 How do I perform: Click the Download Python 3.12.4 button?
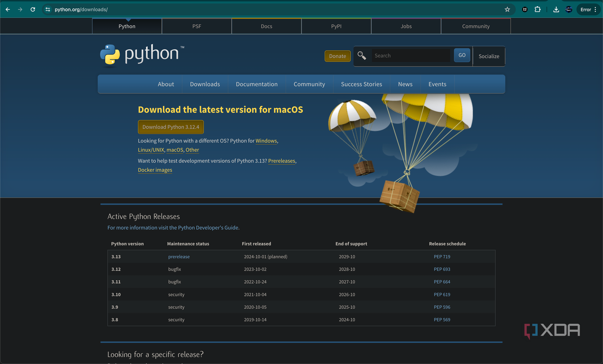coord(171,127)
